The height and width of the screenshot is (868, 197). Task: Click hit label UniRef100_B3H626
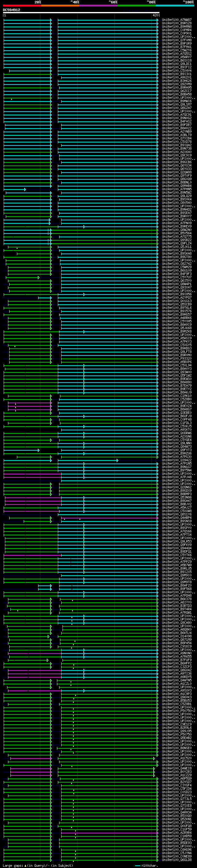pos(176,81)
